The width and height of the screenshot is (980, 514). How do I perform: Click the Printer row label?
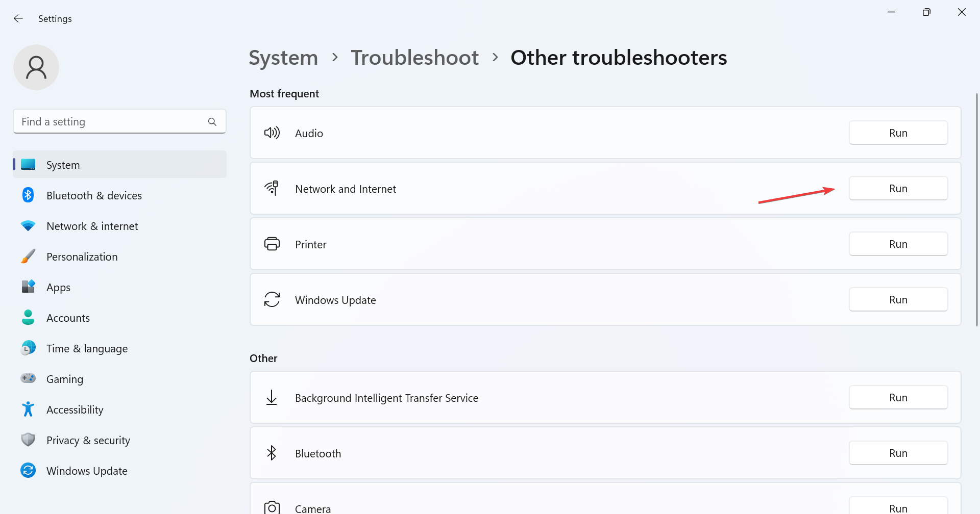(310, 244)
